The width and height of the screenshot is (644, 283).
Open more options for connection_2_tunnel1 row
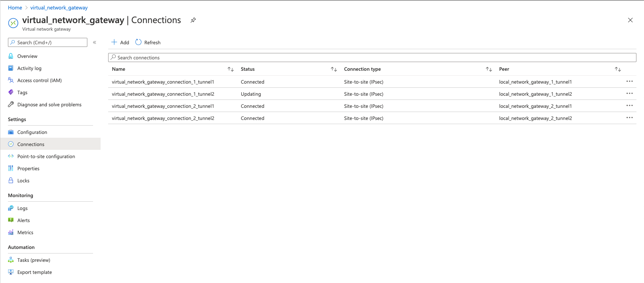pos(629,106)
